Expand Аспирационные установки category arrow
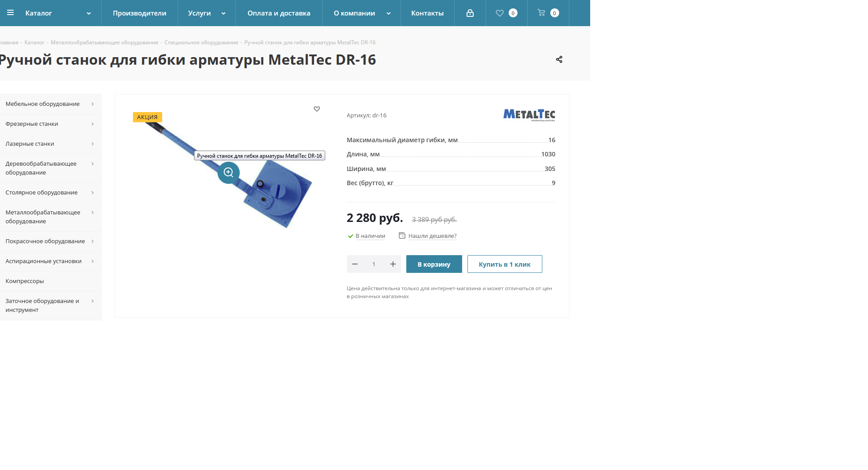868x470 pixels. [93, 261]
